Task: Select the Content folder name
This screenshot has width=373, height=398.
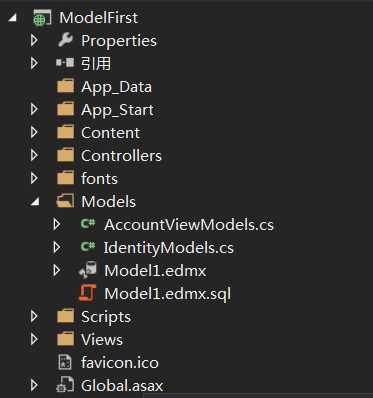Action: (110, 133)
